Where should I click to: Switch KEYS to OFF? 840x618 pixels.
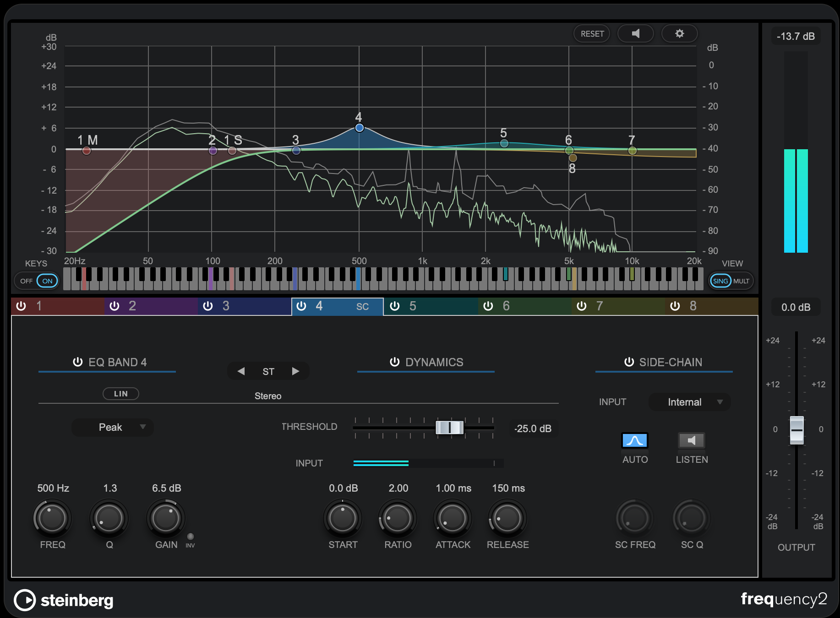coord(26,281)
